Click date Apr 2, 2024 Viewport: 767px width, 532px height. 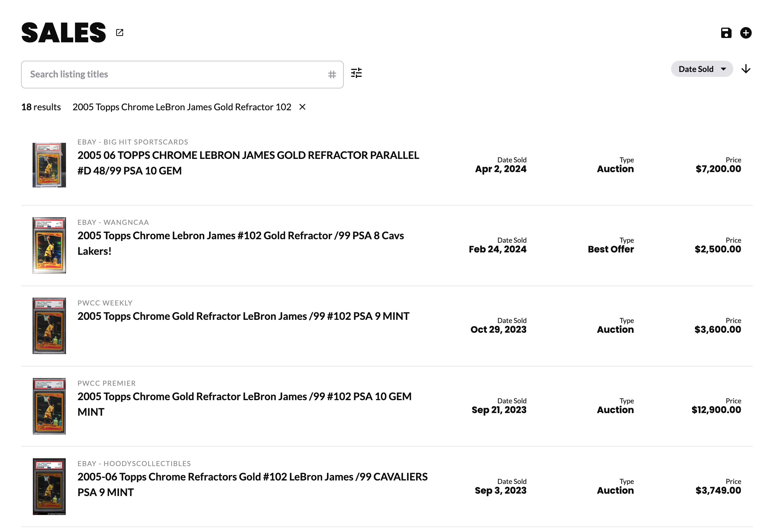click(x=500, y=169)
